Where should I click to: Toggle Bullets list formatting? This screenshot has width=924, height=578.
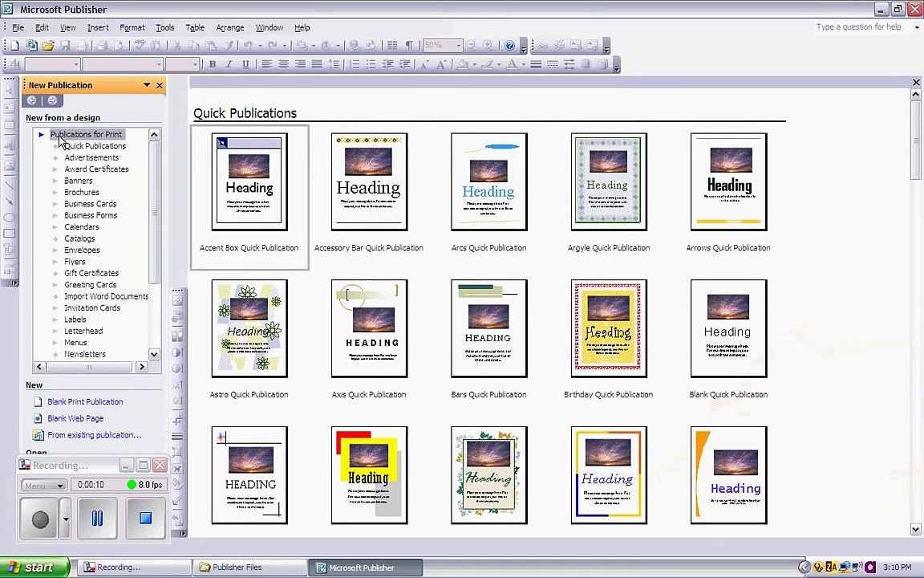[x=371, y=64]
